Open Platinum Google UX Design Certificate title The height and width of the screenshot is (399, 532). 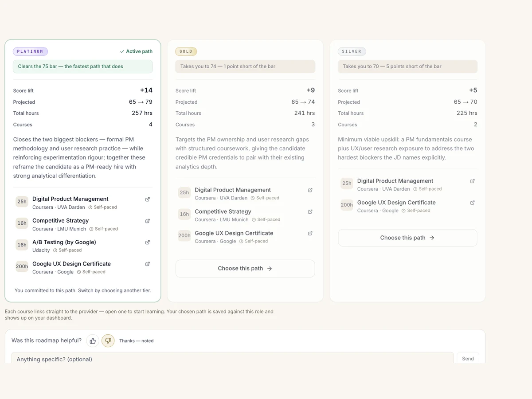[x=72, y=264]
